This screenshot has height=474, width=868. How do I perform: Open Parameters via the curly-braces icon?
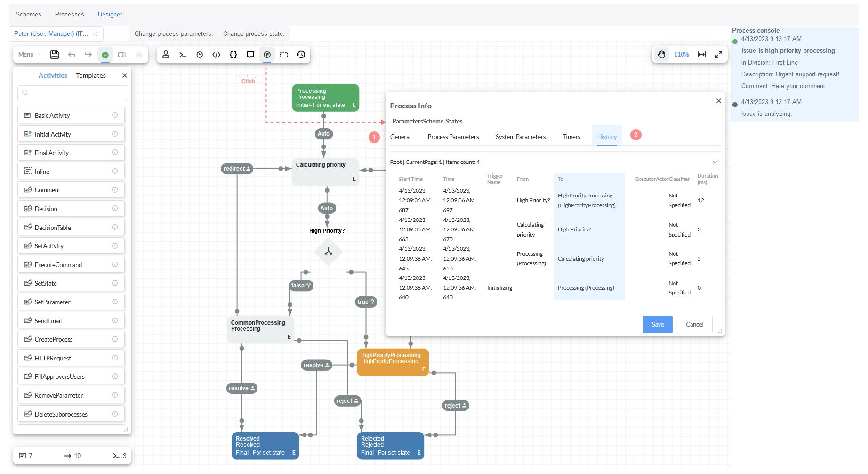pyautogui.click(x=233, y=55)
